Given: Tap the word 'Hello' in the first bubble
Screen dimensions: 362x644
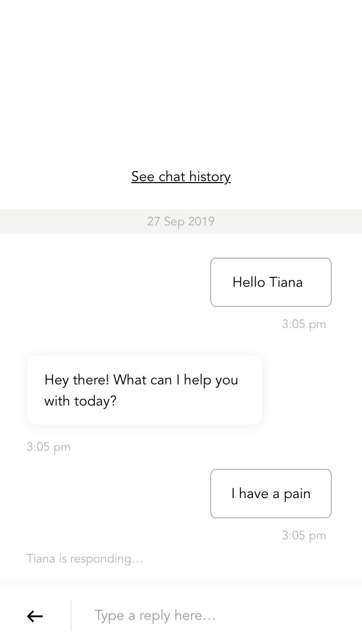Looking at the screenshot, I should click(248, 282).
